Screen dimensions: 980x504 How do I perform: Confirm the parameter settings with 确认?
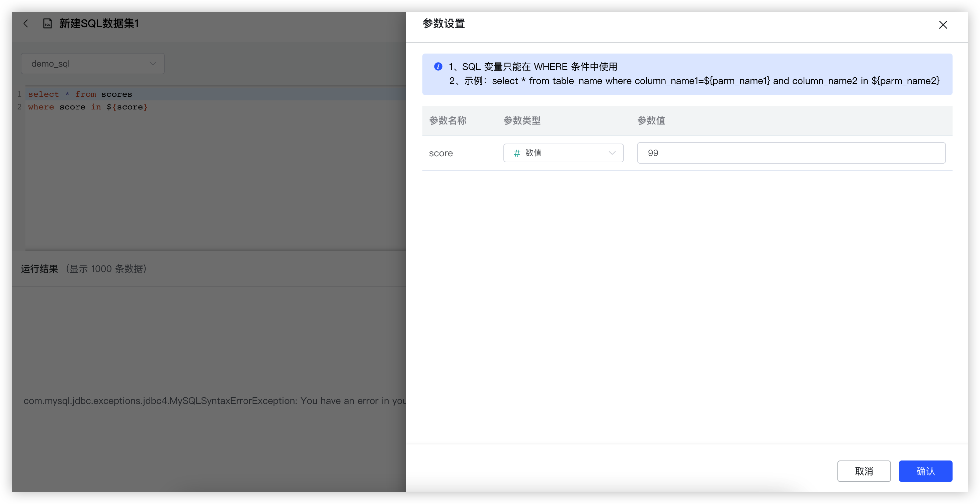pyautogui.click(x=925, y=471)
